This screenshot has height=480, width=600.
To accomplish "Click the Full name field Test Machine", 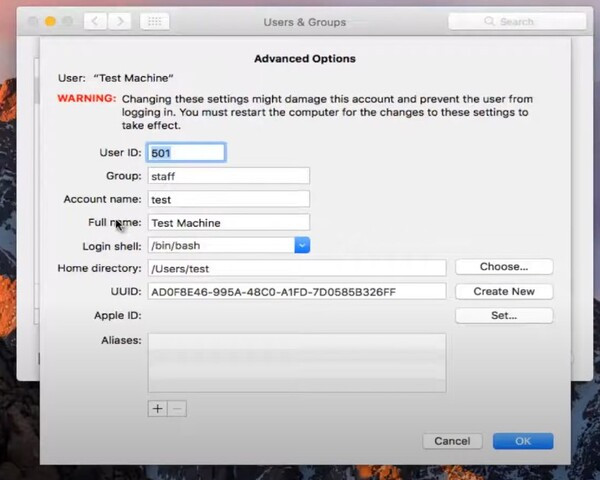I will pyautogui.click(x=229, y=223).
